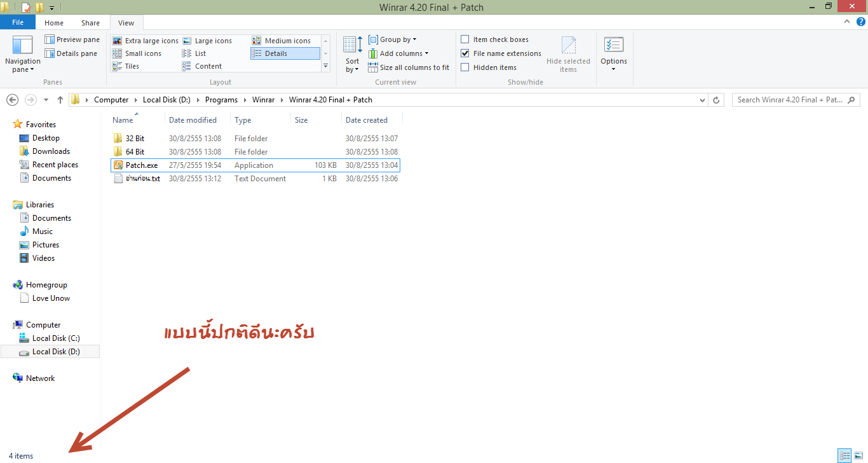Screen dimensions: 868x463
Task: Switch to the Share ribbon tab
Action: pos(90,23)
